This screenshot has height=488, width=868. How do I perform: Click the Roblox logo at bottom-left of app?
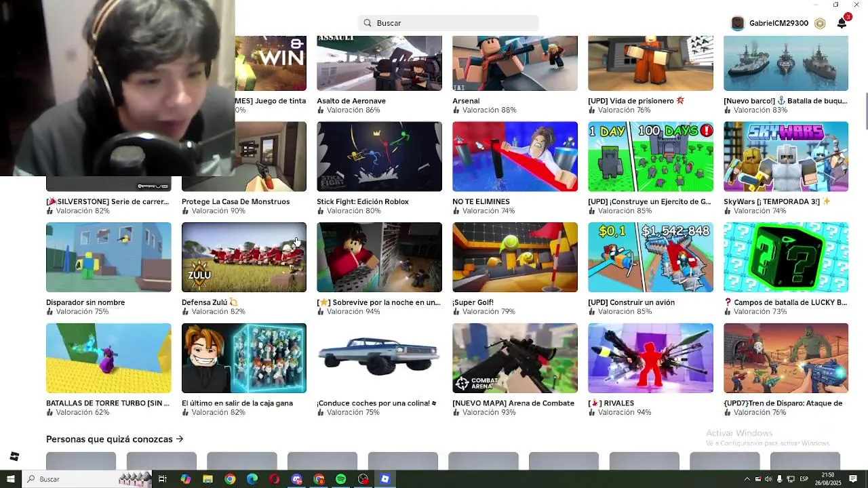[x=14, y=456]
